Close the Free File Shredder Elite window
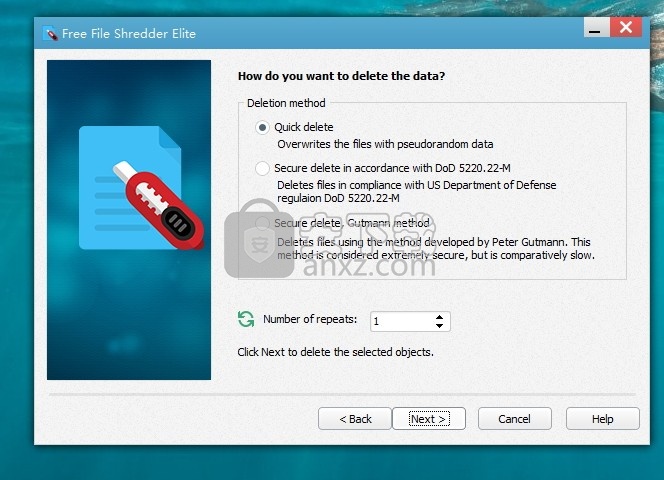The width and height of the screenshot is (664, 480). 625,28
